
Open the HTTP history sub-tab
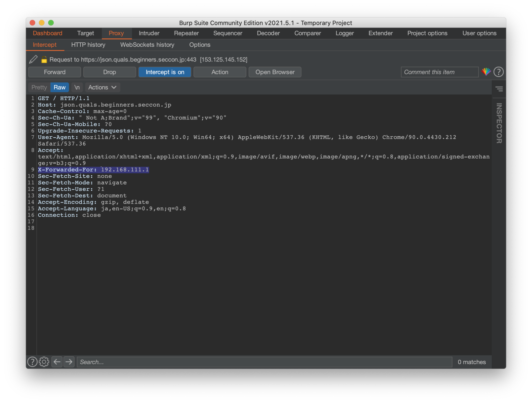(88, 45)
